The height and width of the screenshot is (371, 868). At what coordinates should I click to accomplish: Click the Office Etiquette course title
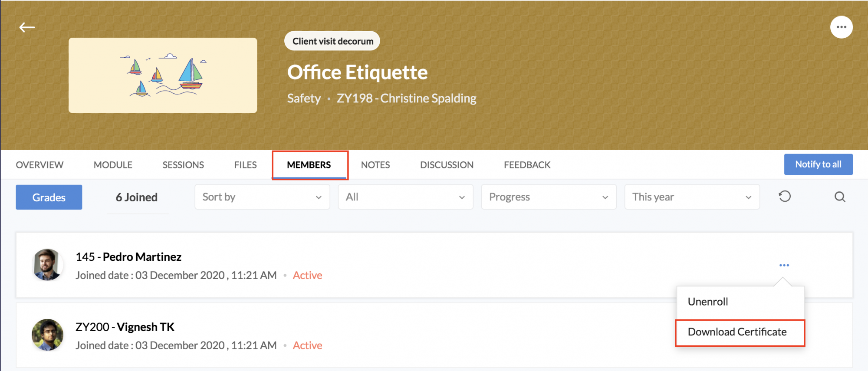357,72
